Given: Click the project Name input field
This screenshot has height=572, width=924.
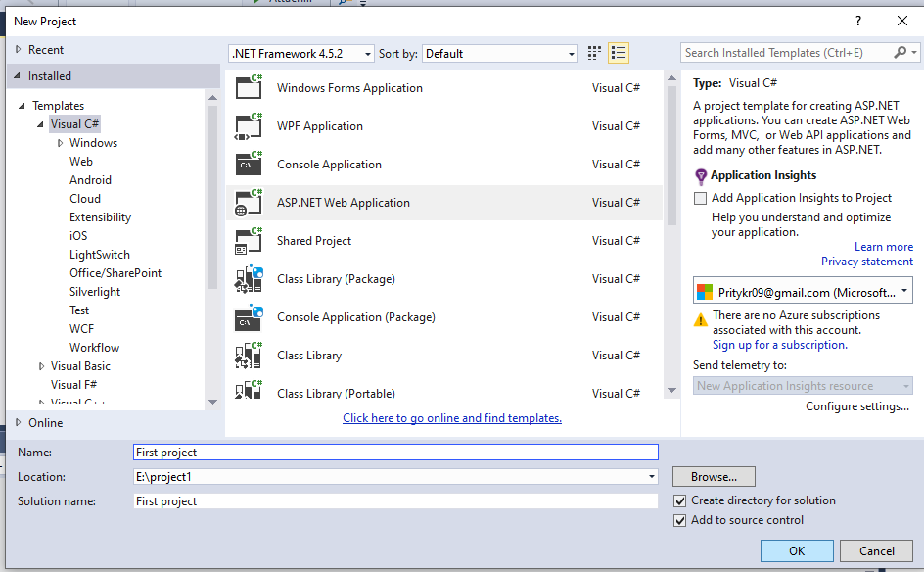Looking at the screenshot, I should tap(395, 453).
